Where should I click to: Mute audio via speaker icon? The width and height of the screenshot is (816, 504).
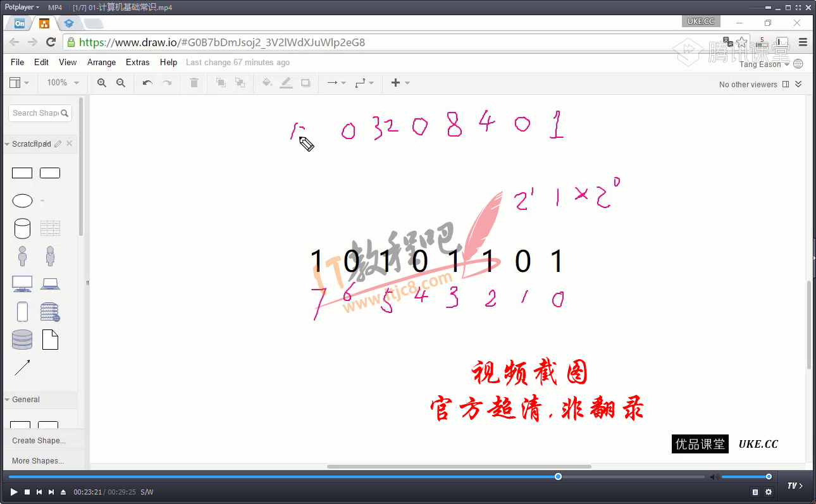pyautogui.click(x=714, y=477)
